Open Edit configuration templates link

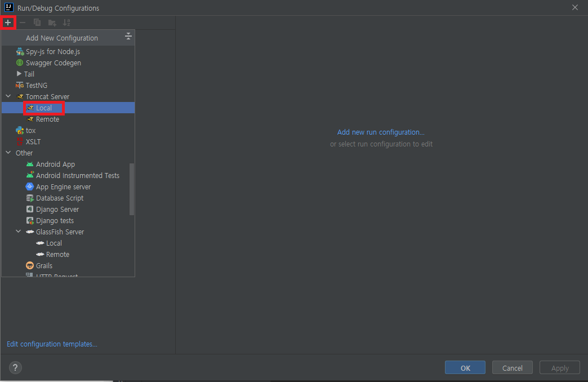tap(52, 344)
